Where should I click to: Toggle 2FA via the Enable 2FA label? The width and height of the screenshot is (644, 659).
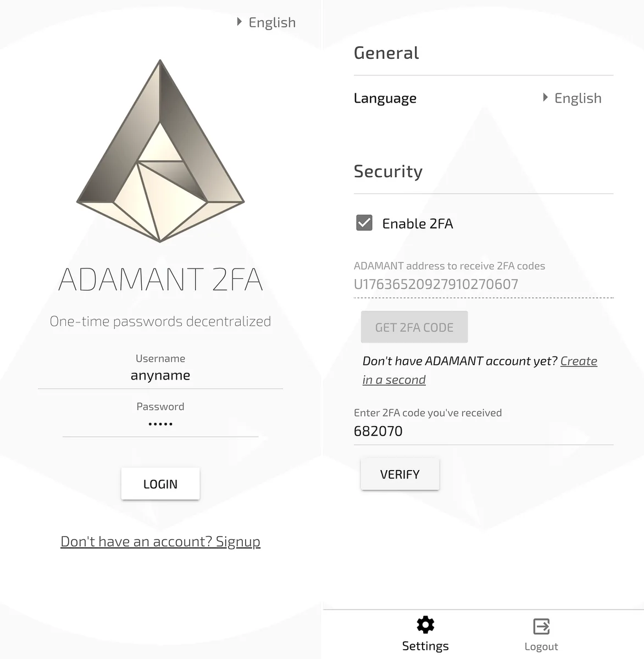[418, 224]
